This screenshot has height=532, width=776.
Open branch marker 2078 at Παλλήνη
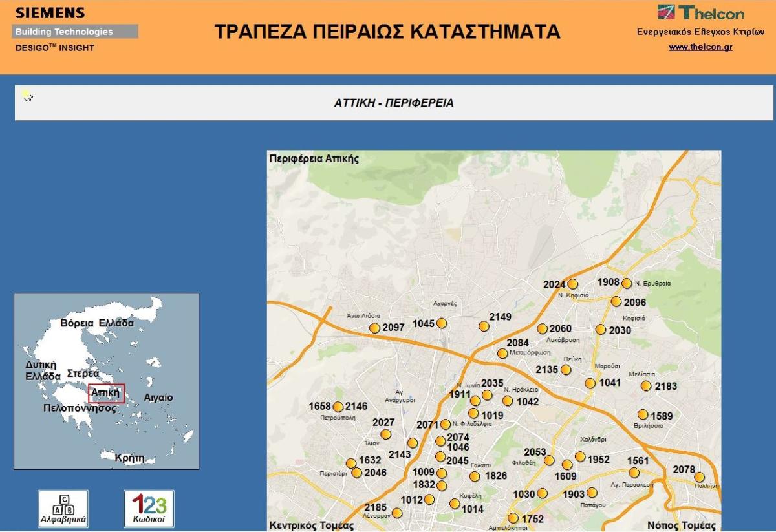click(699, 477)
